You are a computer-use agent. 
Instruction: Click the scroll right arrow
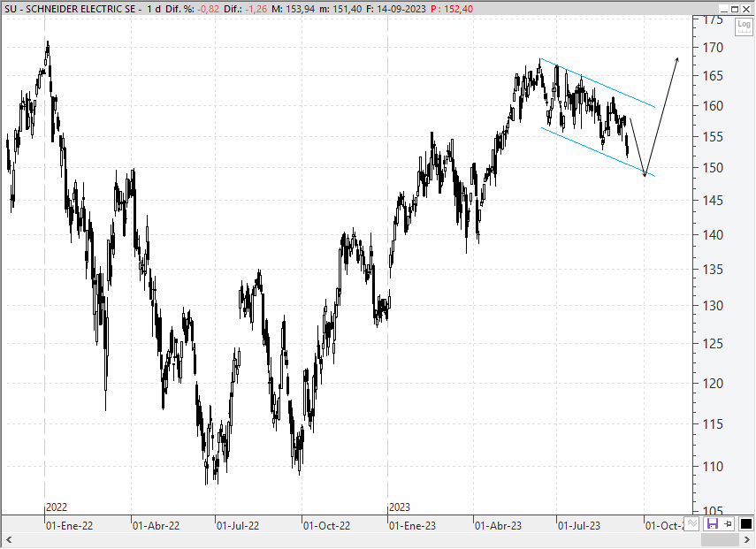pos(747,539)
